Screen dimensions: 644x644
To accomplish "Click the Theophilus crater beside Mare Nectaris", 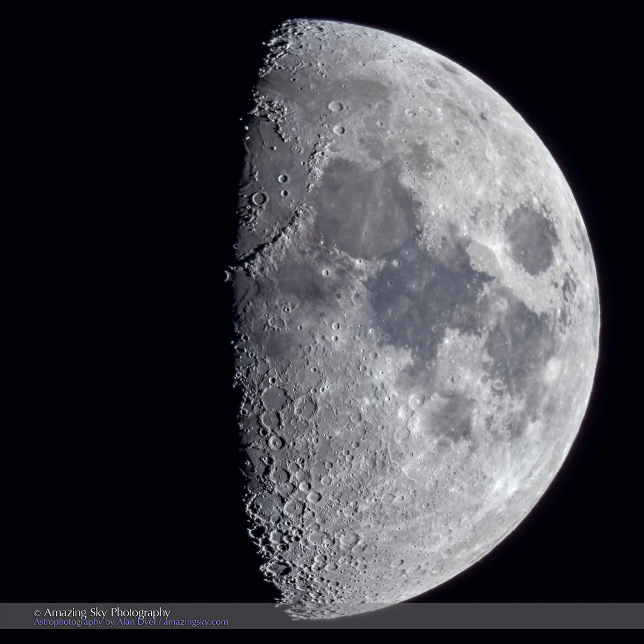I will (416, 399).
